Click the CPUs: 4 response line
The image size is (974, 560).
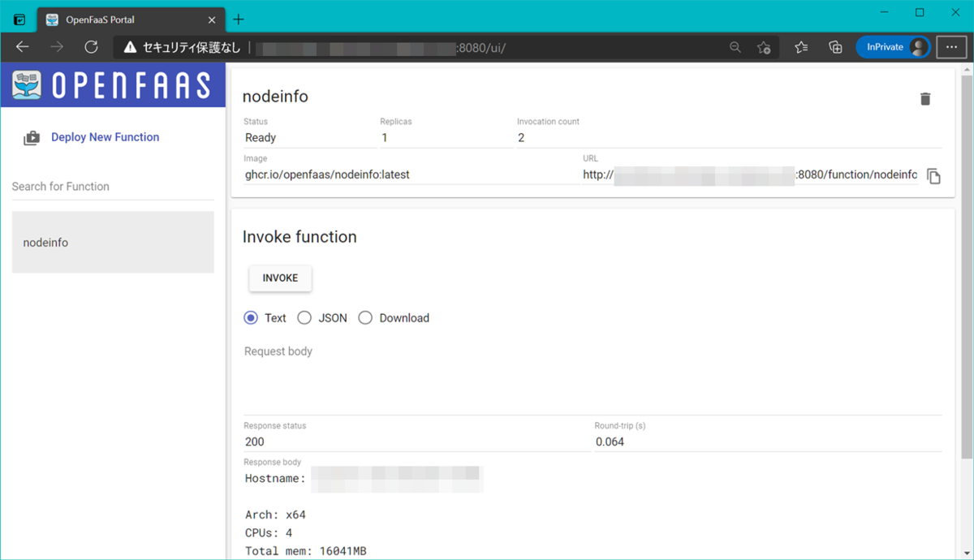point(269,533)
